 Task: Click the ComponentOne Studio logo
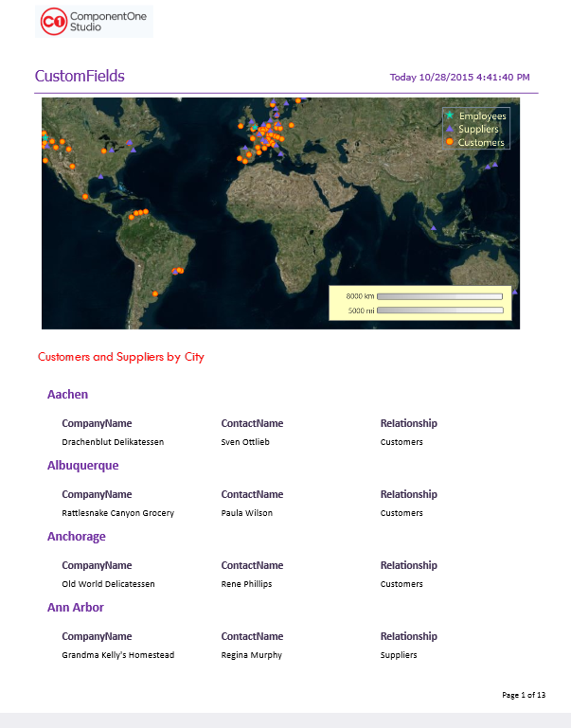click(x=93, y=22)
